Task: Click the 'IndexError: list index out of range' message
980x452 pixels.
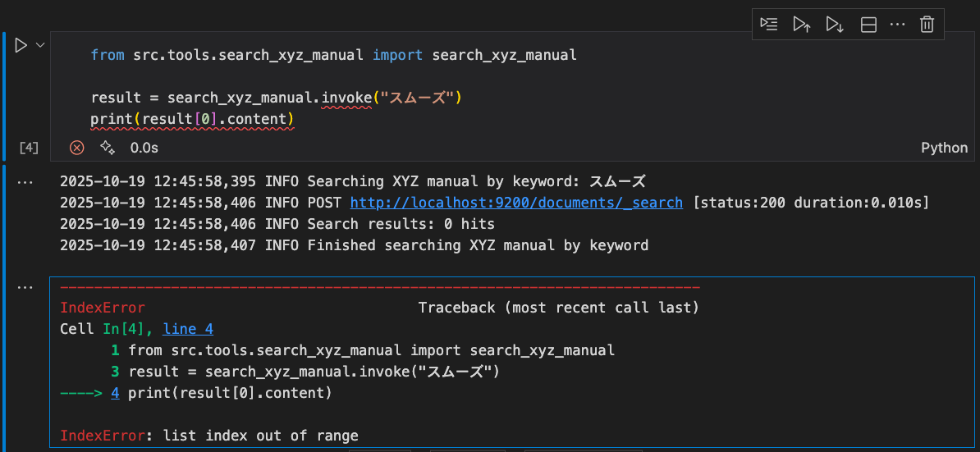Action: (209, 436)
